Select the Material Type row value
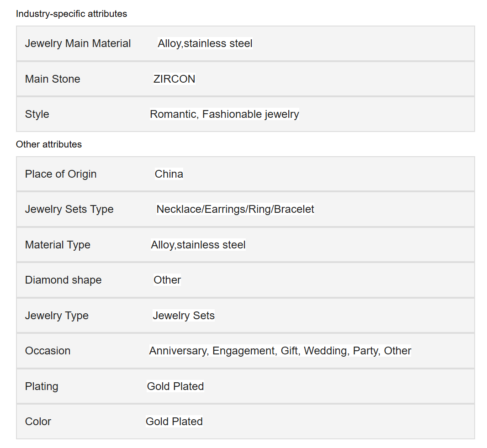The height and width of the screenshot is (448, 487). tap(198, 245)
